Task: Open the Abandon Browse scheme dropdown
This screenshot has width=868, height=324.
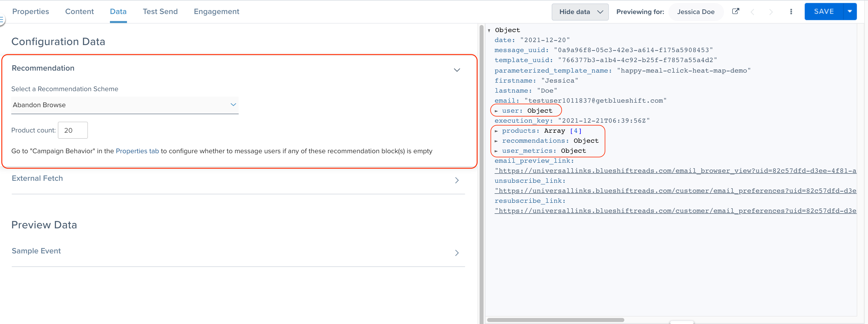Action: [x=125, y=105]
